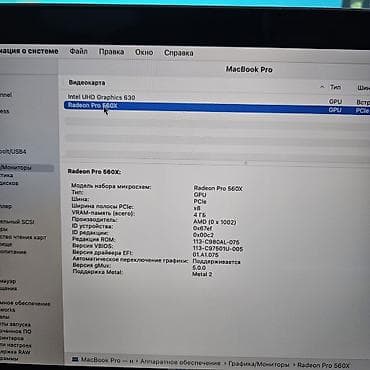Toggle the sort arrow beside Тип
Screen dimensions: 370x370
[x=322, y=87]
